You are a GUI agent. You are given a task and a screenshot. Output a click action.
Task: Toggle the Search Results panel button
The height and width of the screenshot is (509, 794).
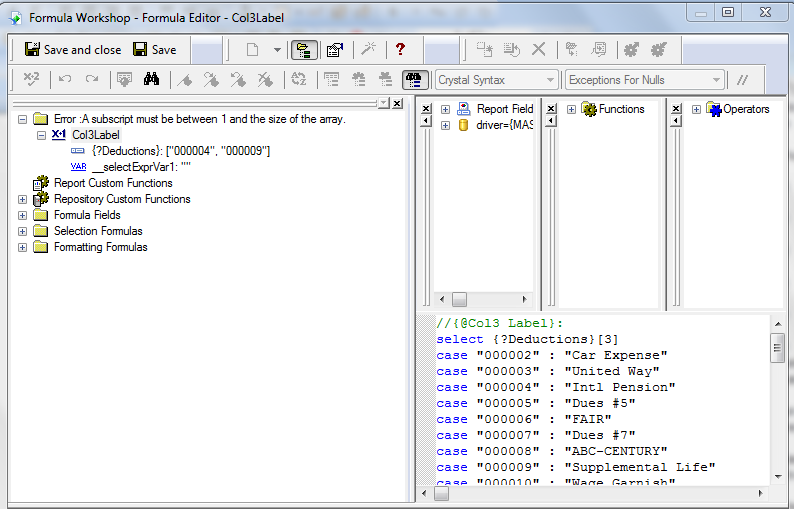pos(415,80)
